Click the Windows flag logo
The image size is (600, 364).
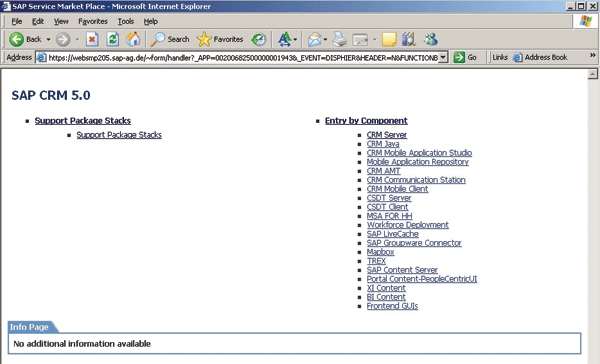pos(585,21)
